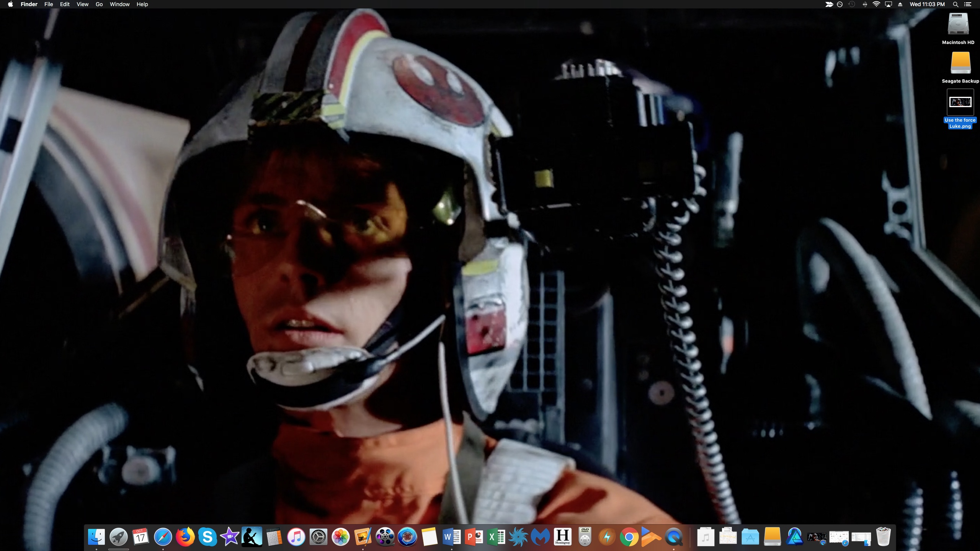
Task: Open the yellow Notes app in Dock
Action: tap(430, 537)
